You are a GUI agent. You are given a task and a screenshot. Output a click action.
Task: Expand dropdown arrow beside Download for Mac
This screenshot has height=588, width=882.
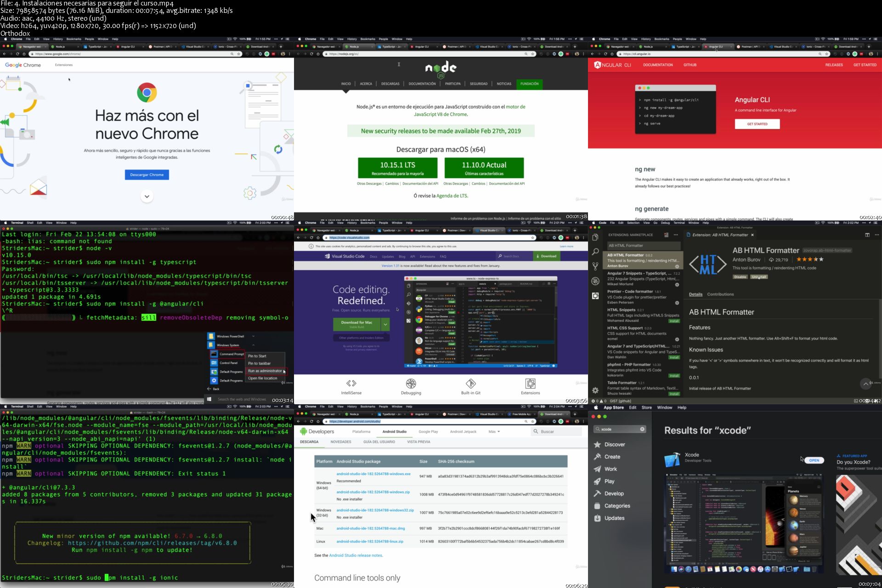385,324
